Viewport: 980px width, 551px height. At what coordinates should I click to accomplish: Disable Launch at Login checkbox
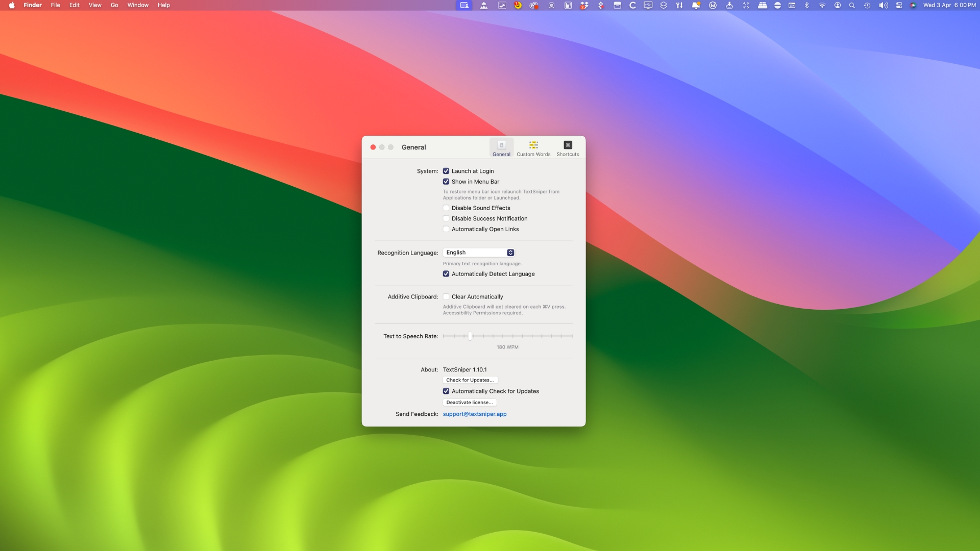pyautogui.click(x=446, y=171)
